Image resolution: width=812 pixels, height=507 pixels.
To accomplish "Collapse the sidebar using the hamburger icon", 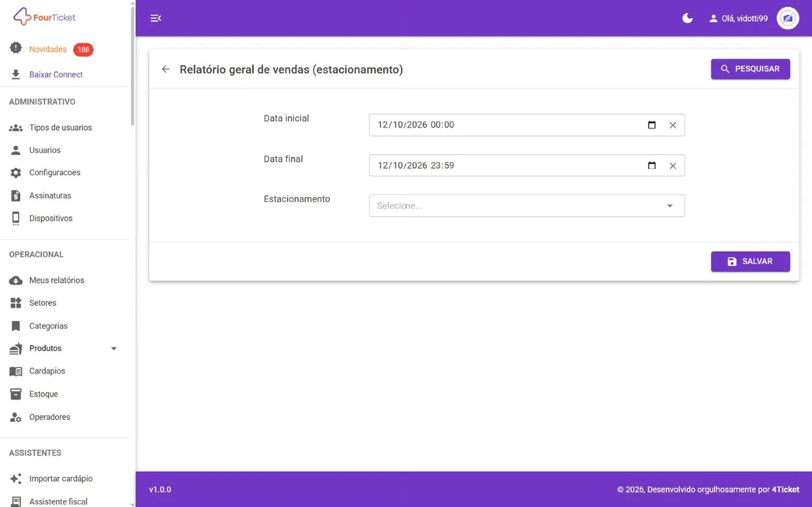I will pos(155,18).
